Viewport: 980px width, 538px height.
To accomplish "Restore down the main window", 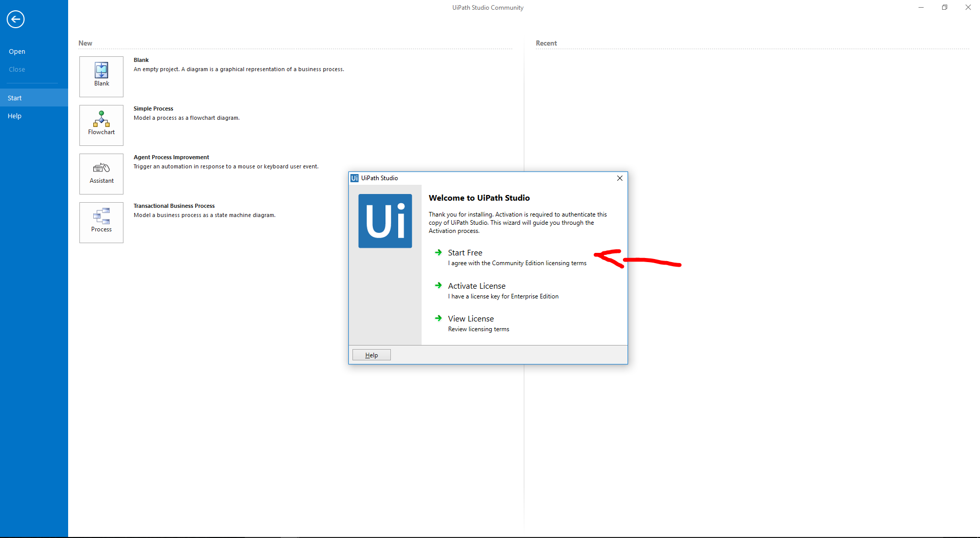I will pyautogui.click(x=945, y=7).
